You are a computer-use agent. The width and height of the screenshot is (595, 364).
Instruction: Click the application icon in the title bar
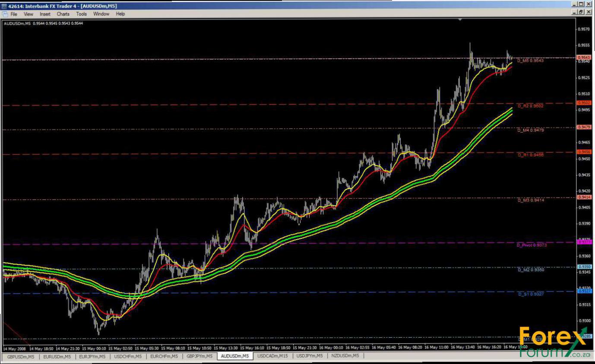point(4,6)
